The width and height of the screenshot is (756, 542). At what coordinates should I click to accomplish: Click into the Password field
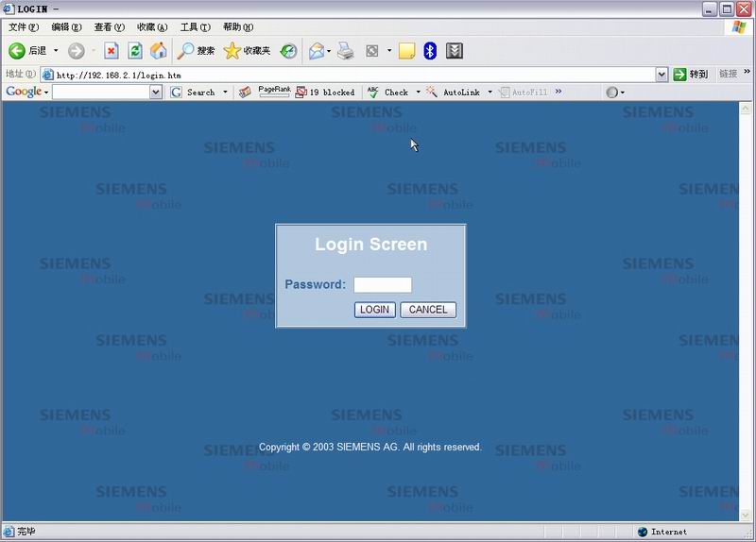click(383, 285)
